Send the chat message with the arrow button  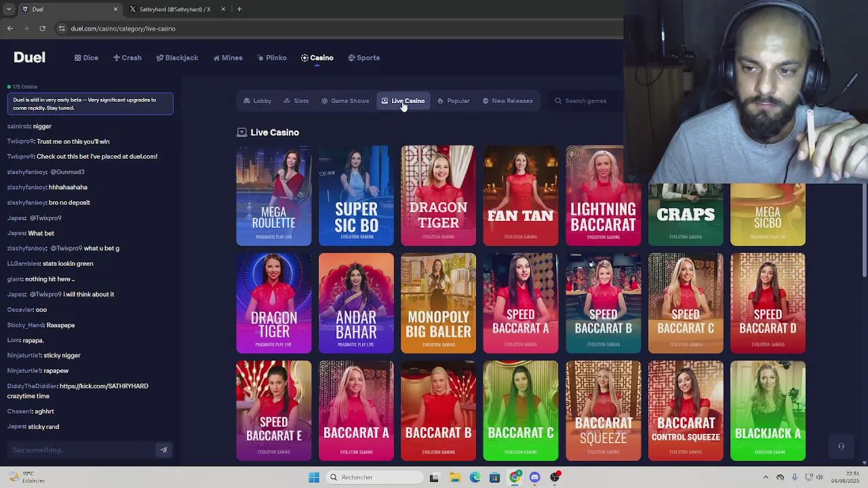(163, 450)
